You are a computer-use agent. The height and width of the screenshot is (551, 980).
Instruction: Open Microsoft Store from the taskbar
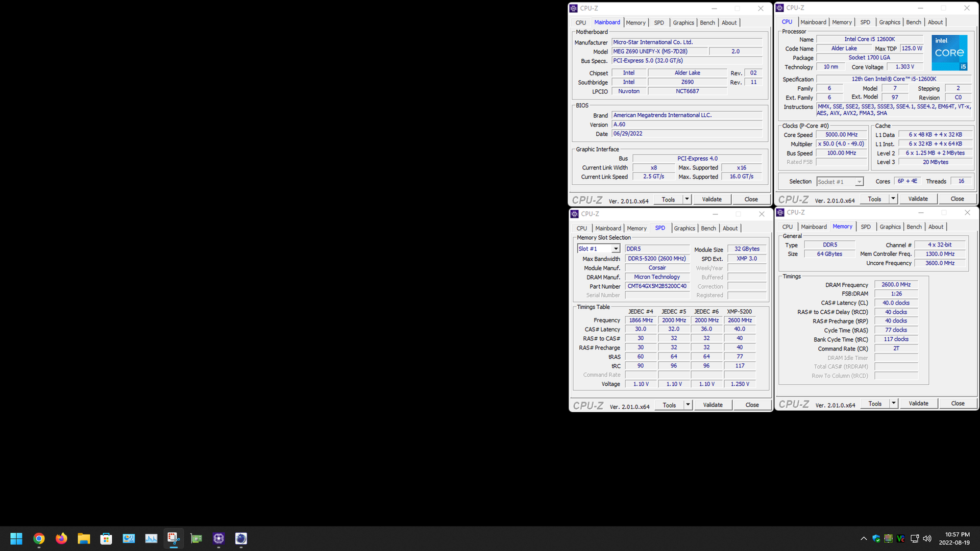coord(106,538)
